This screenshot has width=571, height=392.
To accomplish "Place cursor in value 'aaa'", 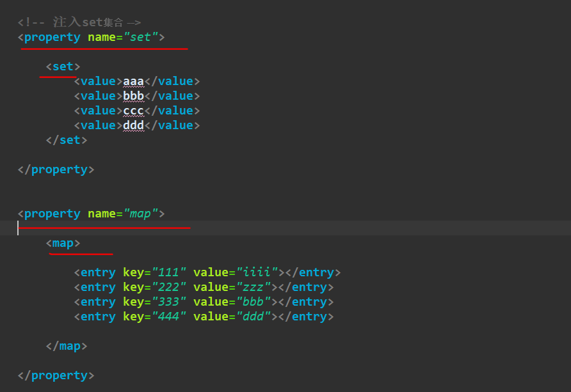I will (134, 81).
